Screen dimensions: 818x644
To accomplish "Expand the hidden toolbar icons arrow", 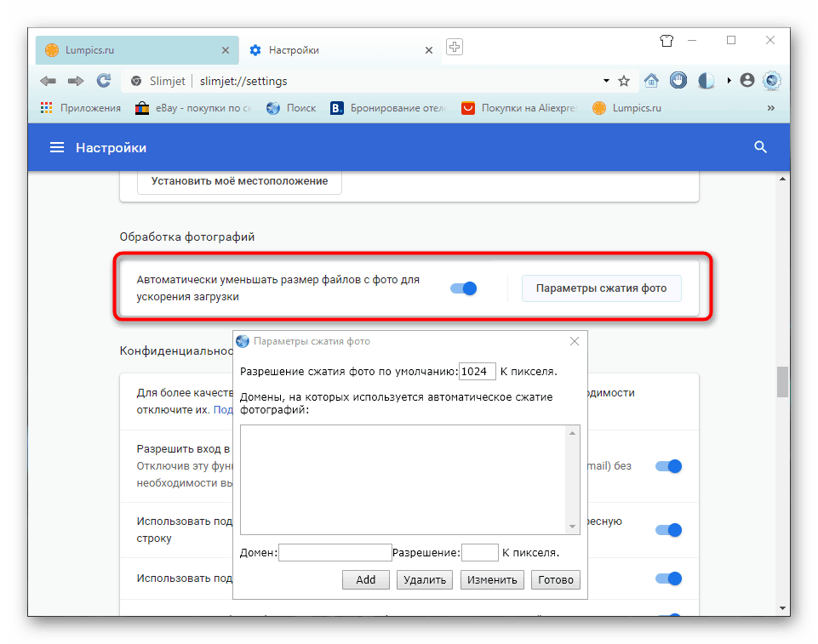I will tap(729, 81).
